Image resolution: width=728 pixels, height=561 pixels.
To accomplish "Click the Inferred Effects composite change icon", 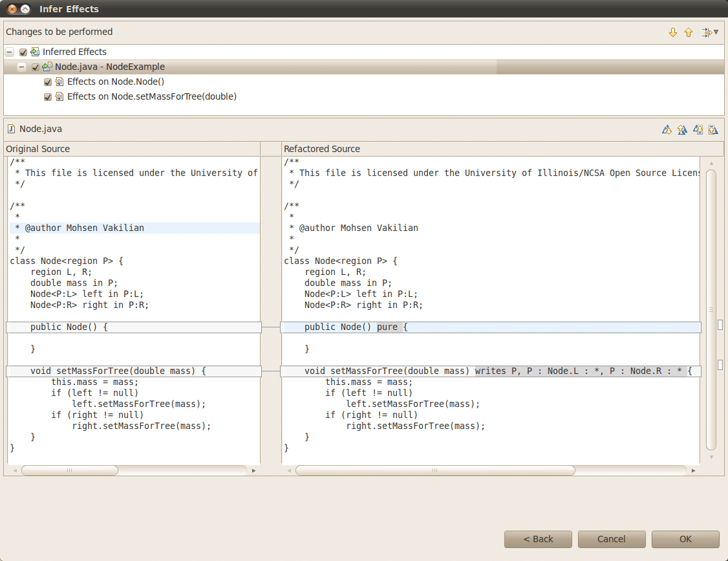I will click(35, 52).
